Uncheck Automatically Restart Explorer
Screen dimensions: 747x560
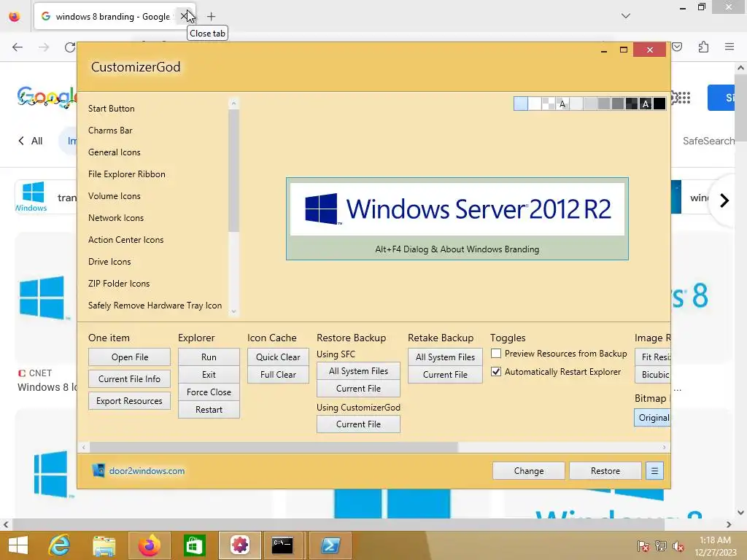(x=496, y=371)
